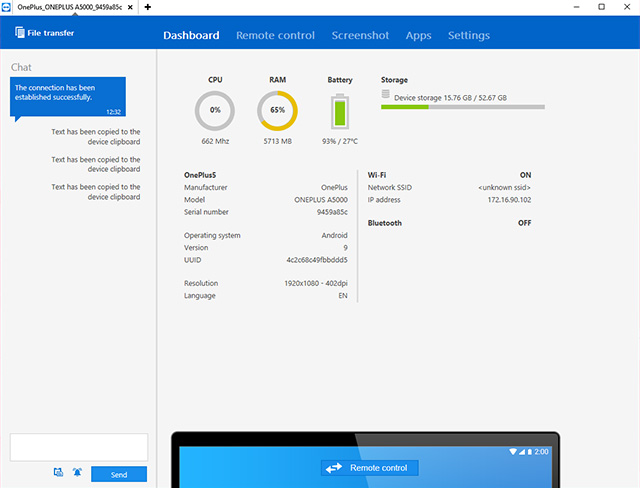Screen dimensions: 640x488
Task: Click the model value ONEPLUS A5000
Action: click(x=321, y=200)
